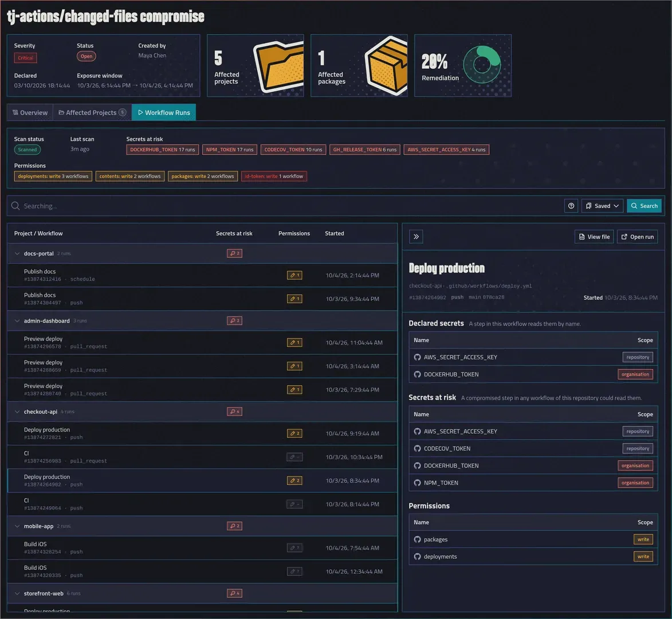Click the secrets key badge on admin-dashboard row
The height and width of the screenshot is (619, 672).
[234, 320]
